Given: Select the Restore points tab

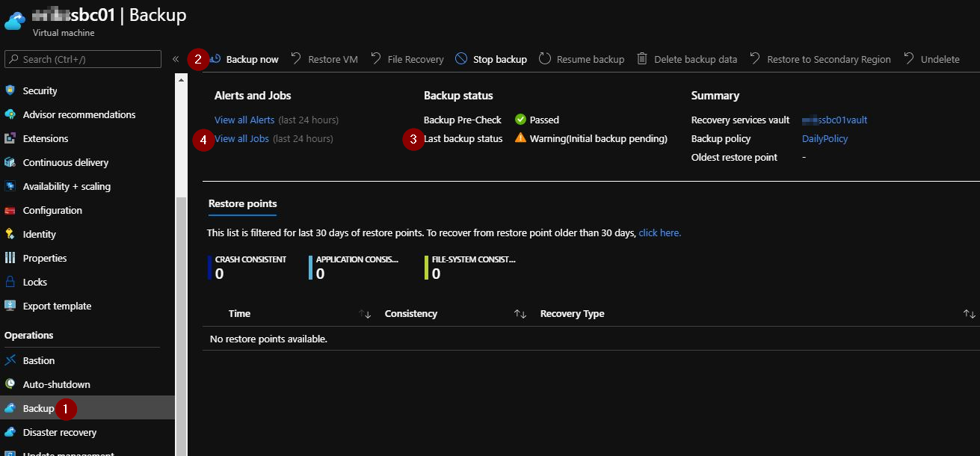Looking at the screenshot, I should (x=242, y=204).
